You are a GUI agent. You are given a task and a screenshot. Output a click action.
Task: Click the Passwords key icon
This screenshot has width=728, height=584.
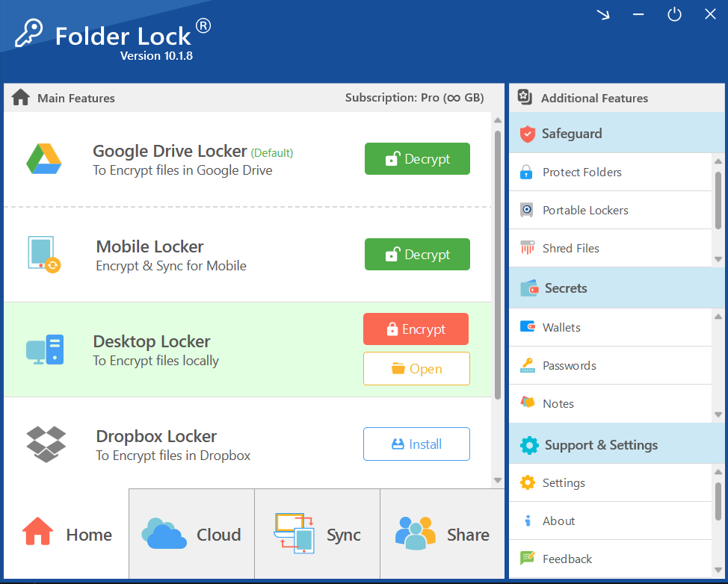[x=527, y=365]
